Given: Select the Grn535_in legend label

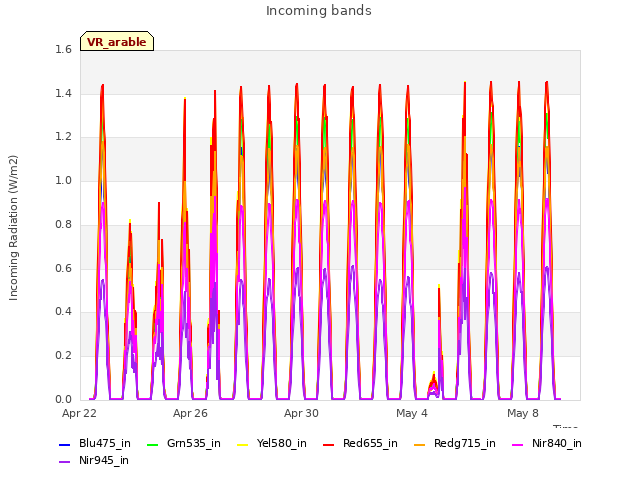Looking at the screenshot, I should click(x=194, y=443).
